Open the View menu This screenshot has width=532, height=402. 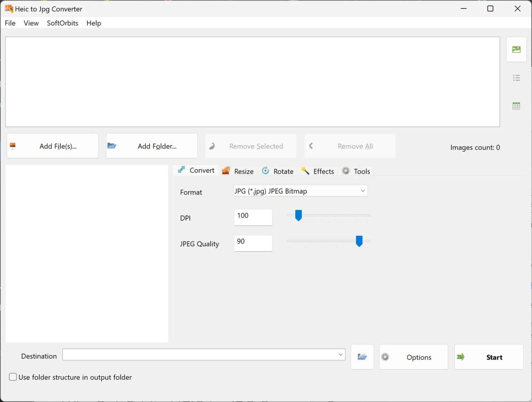31,23
